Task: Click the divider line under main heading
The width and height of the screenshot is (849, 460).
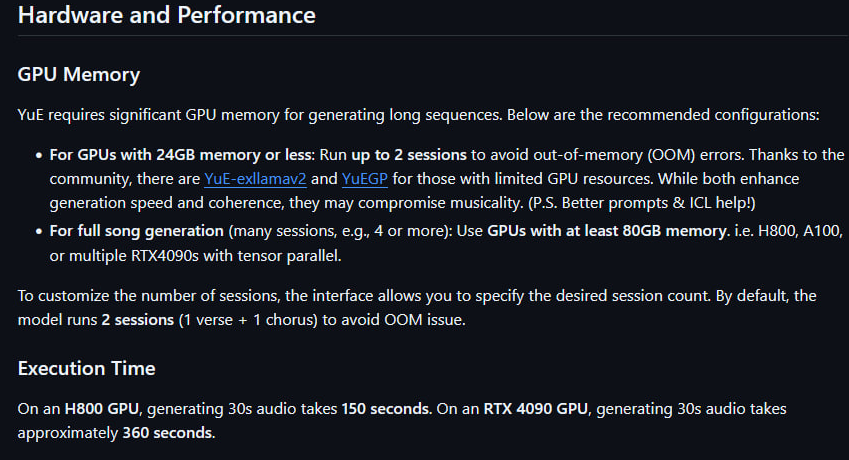Action: click(x=433, y=36)
